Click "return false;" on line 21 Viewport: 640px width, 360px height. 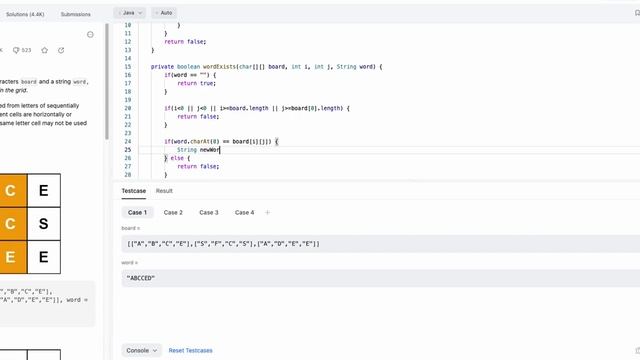[x=198, y=117]
